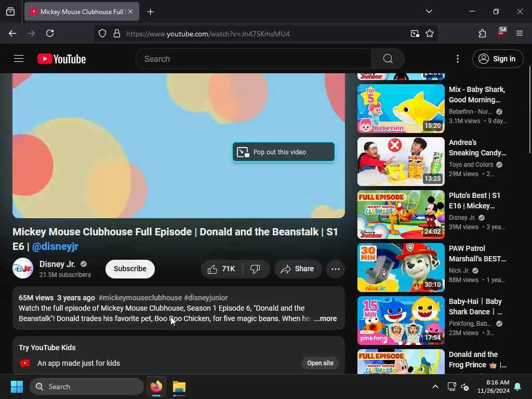Click the YouTube Kids red play icon
The image size is (532, 399).
pyautogui.click(x=25, y=363)
